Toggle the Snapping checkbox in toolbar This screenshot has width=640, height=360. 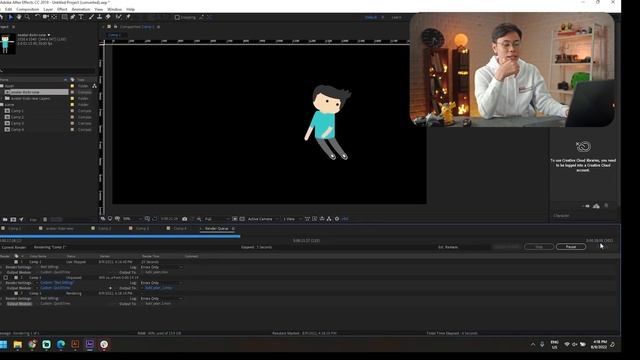click(177, 18)
